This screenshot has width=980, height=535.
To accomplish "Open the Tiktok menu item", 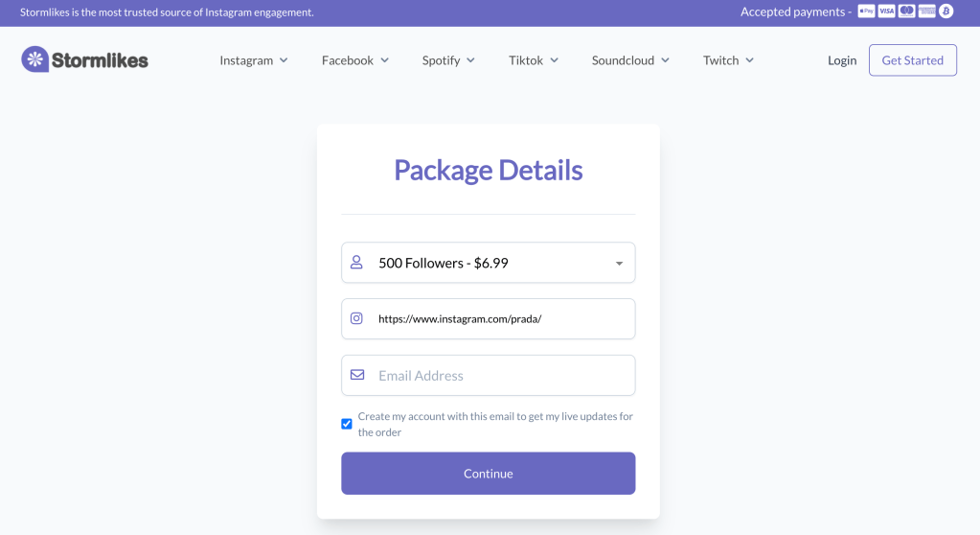I will tap(533, 60).
